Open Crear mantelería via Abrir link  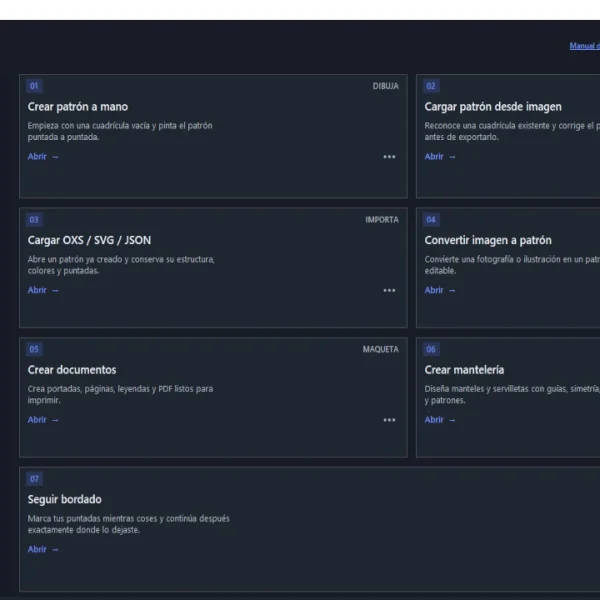coord(440,420)
